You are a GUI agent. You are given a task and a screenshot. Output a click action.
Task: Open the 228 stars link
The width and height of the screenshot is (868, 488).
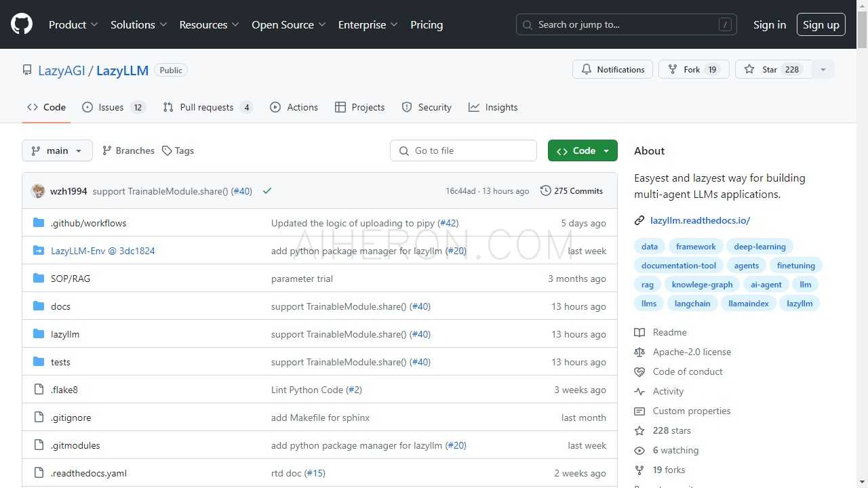[x=671, y=430]
